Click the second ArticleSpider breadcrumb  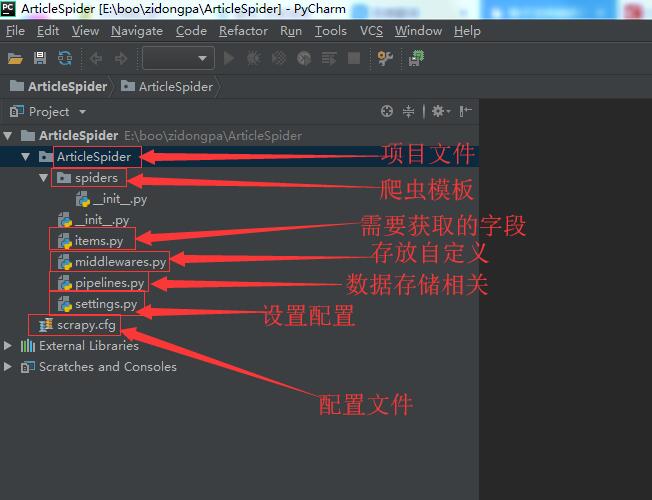coord(167,87)
